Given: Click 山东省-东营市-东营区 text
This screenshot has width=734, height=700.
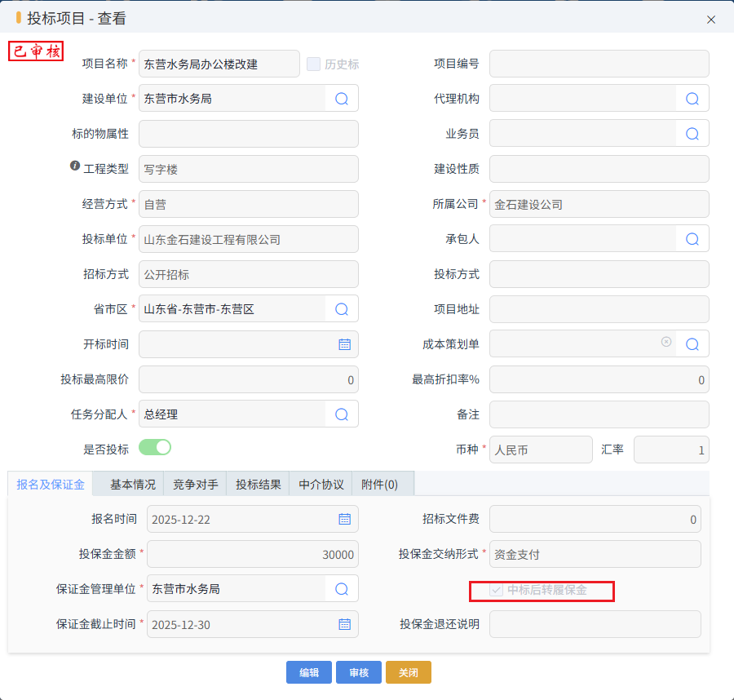Looking at the screenshot, I should [199, 309].
